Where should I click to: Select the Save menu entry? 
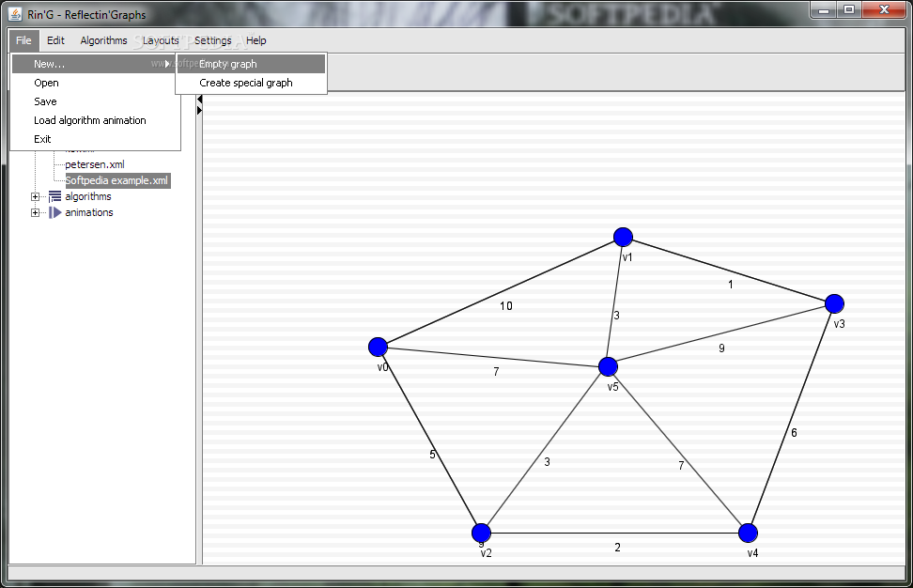93,101
